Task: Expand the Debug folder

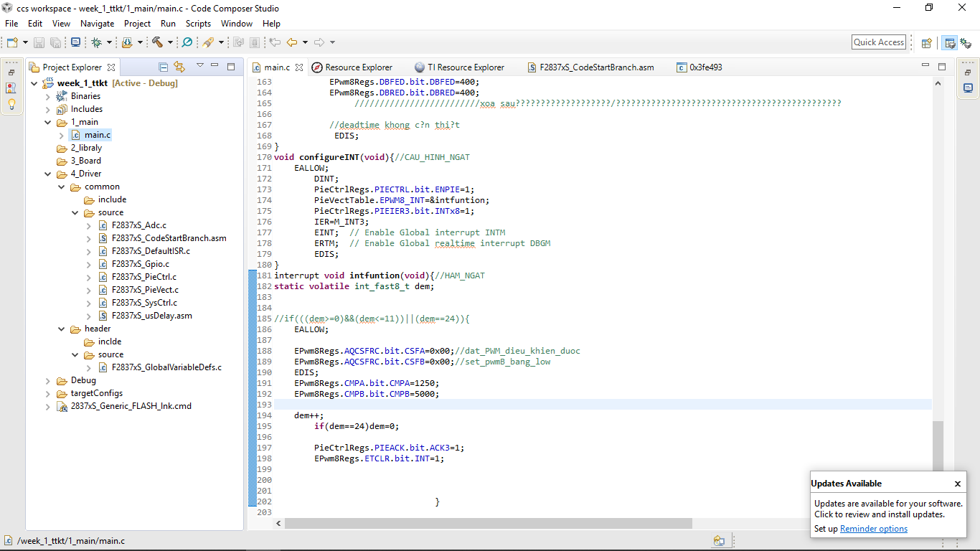Action: (48, 380)
